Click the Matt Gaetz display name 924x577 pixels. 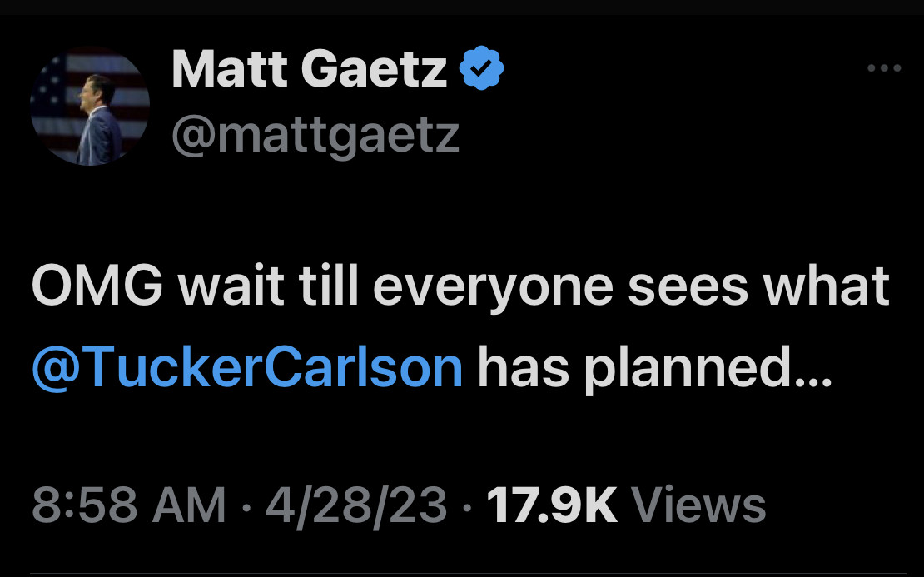pos(310,70)
